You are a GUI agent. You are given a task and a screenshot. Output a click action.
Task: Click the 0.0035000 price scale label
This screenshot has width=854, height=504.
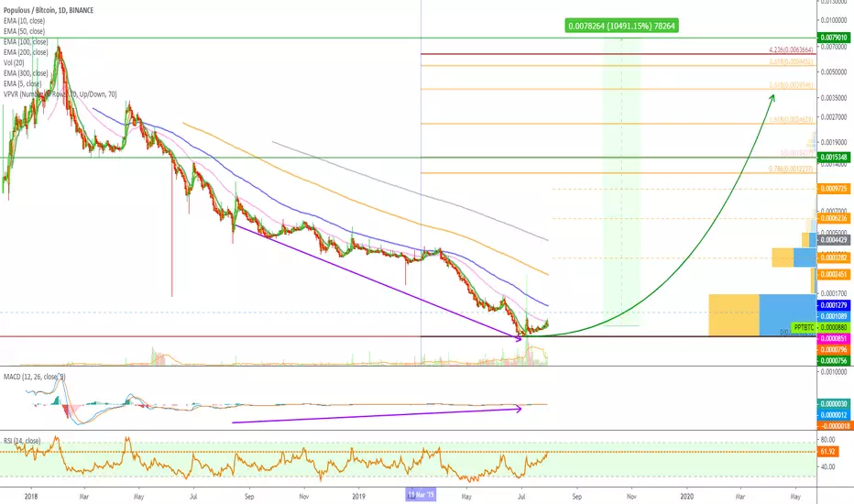coord(834,99)
